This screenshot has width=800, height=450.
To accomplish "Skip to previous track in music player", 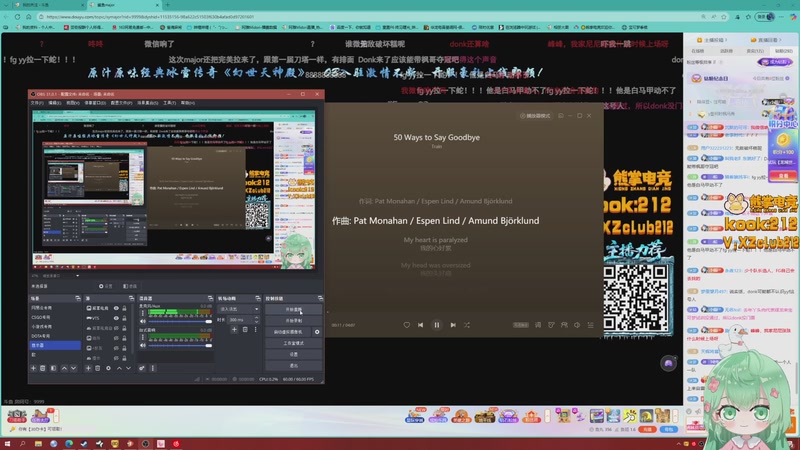I will tap(420, 325).
